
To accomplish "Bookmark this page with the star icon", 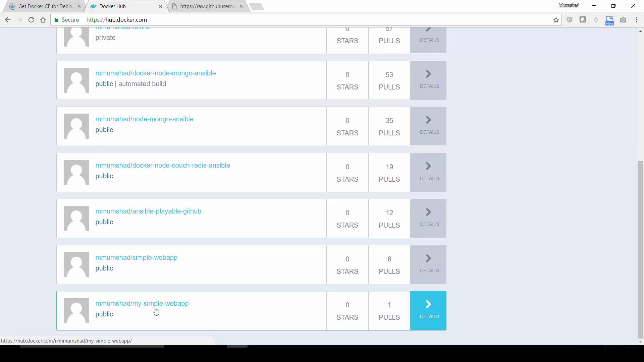I will pos(556,20).
